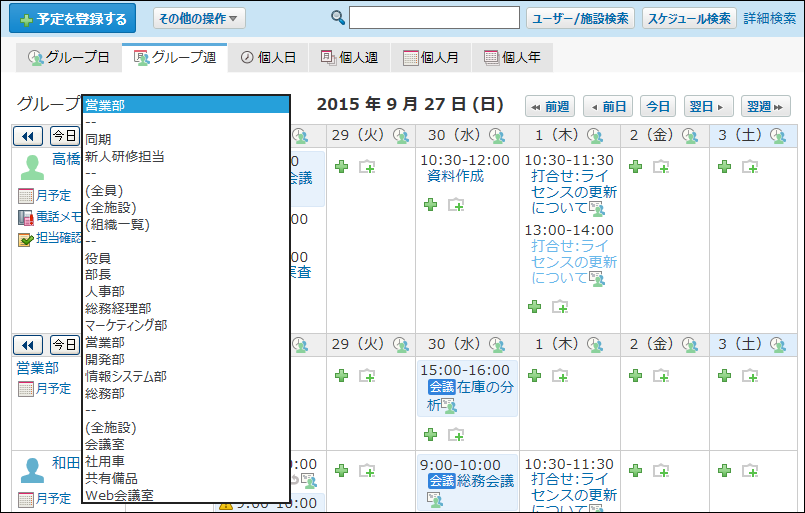Click attendee icon after 会議 在庫の分析

(x=449, y=406)
